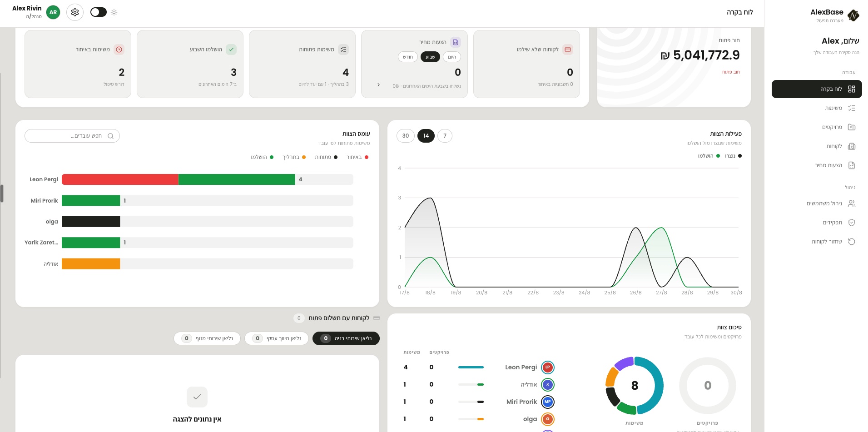The width and height of the screenshot is (868, 432).
Task: Click the checklist icon on משימות פתוחות card
Action: 343,50
